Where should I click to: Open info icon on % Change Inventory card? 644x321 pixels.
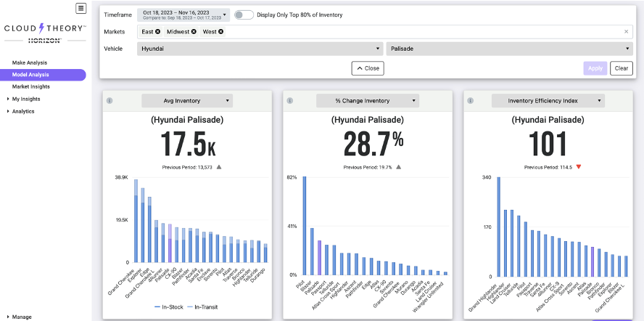click(x=290, y=101)
